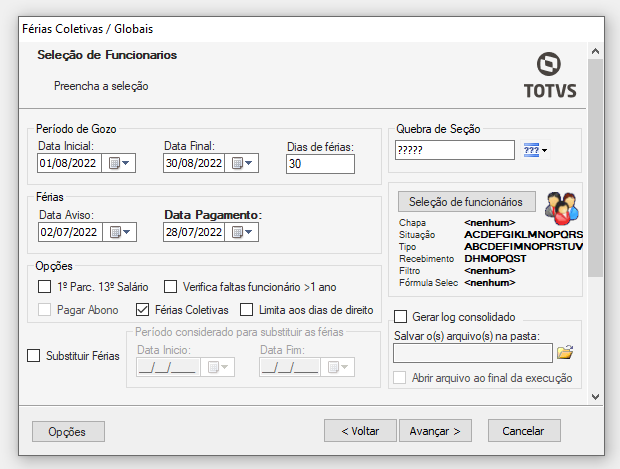This screenshot has width=620, height=469.
Task: Click the Fórmula Selec value <nenhum>
Action: [490, 283]
